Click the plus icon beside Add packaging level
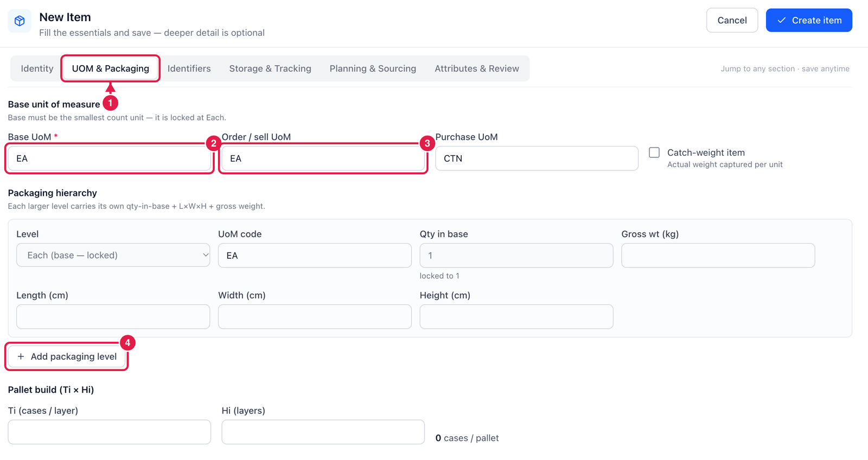 click(x=21, y=356)
